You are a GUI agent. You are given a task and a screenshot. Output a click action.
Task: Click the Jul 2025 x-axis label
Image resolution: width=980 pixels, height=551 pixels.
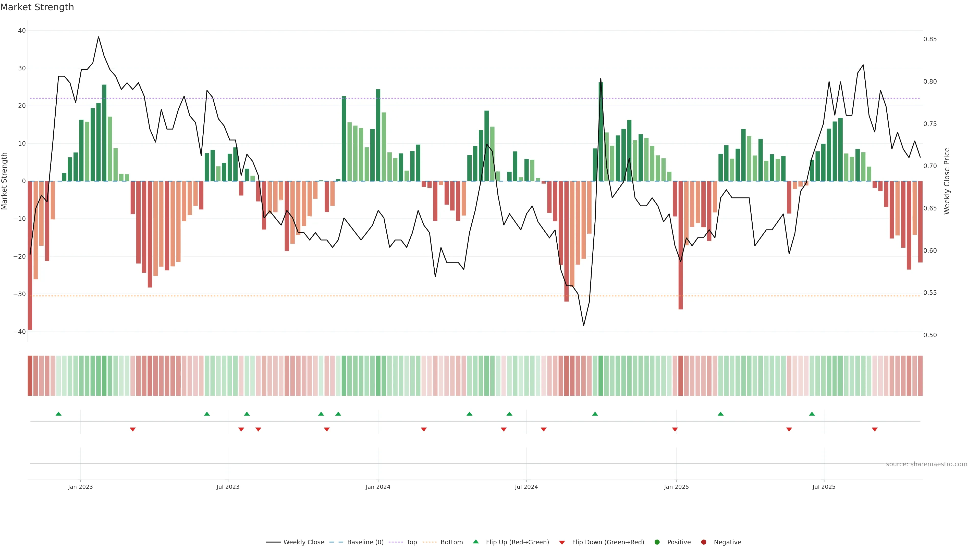[x=824, y=487]
